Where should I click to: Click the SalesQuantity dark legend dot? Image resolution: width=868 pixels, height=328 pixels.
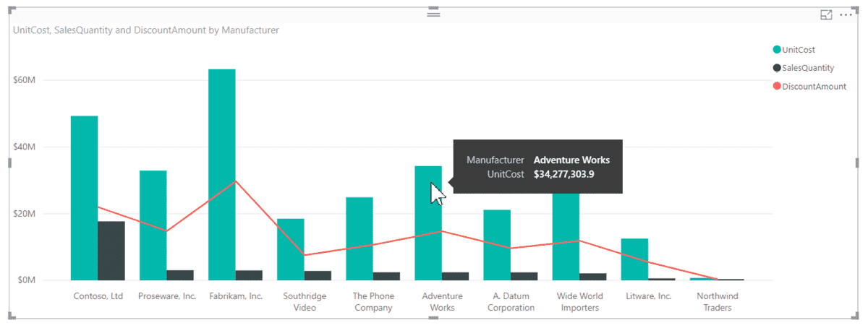[777, 68]
